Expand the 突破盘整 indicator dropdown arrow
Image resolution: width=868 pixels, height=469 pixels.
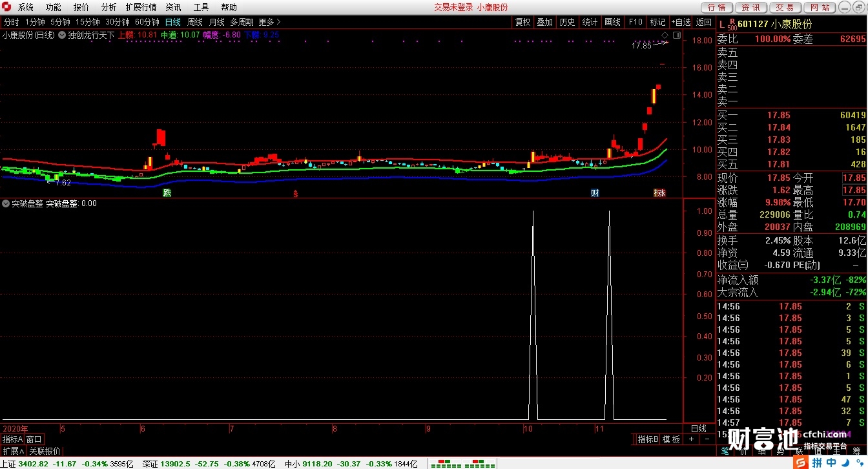(6, 203)
